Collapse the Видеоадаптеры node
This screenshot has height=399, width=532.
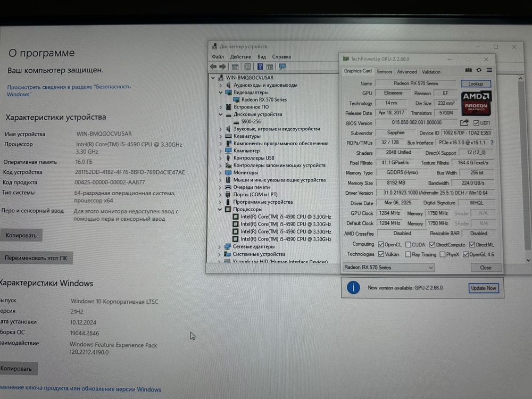(221, 92)
